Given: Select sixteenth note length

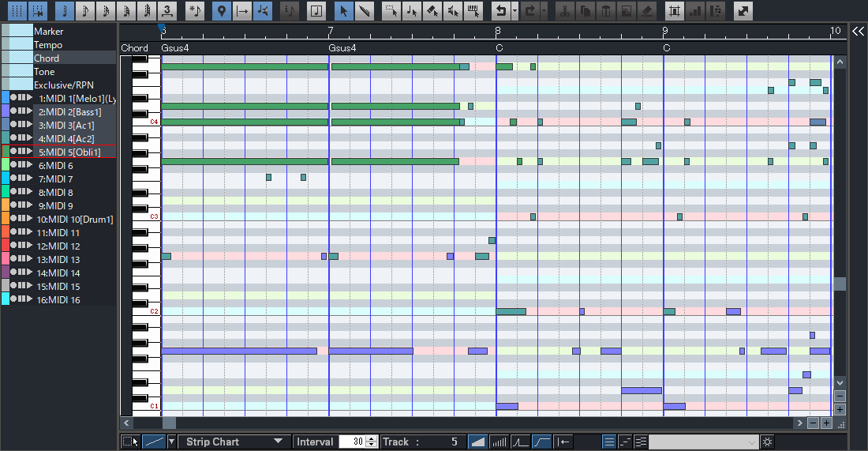Looking at the screenshot, I should point(105,10).
